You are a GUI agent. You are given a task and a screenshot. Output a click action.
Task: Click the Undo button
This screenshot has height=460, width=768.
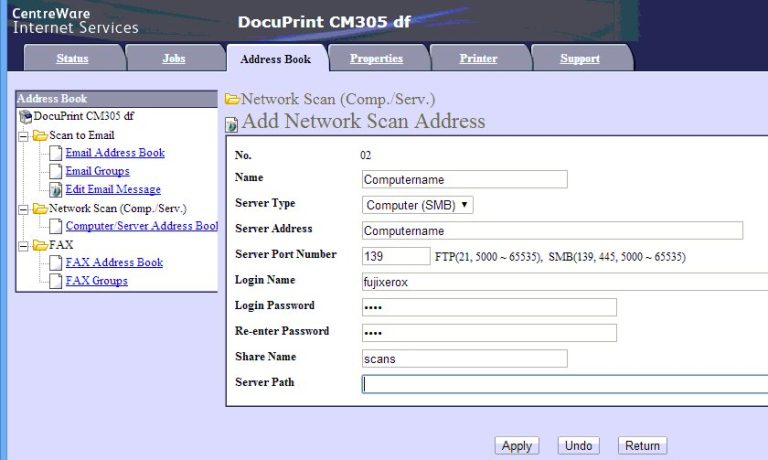(579, 446)
